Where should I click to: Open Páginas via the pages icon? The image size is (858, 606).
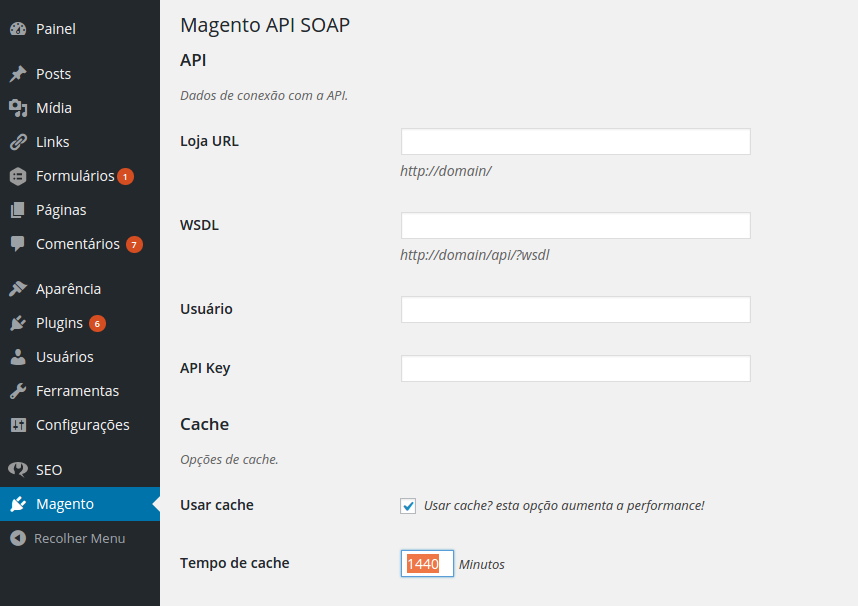18,210
